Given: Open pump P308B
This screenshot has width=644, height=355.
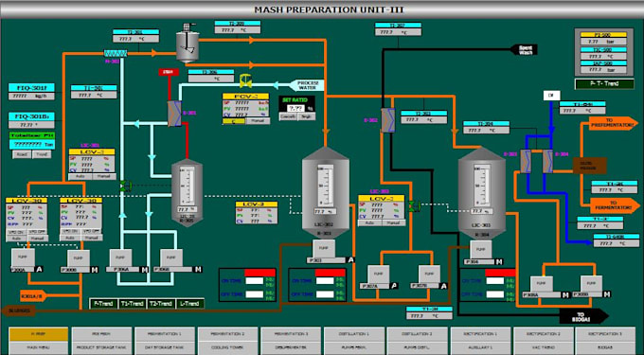Looking at the screenshot, I should [591, 284].
